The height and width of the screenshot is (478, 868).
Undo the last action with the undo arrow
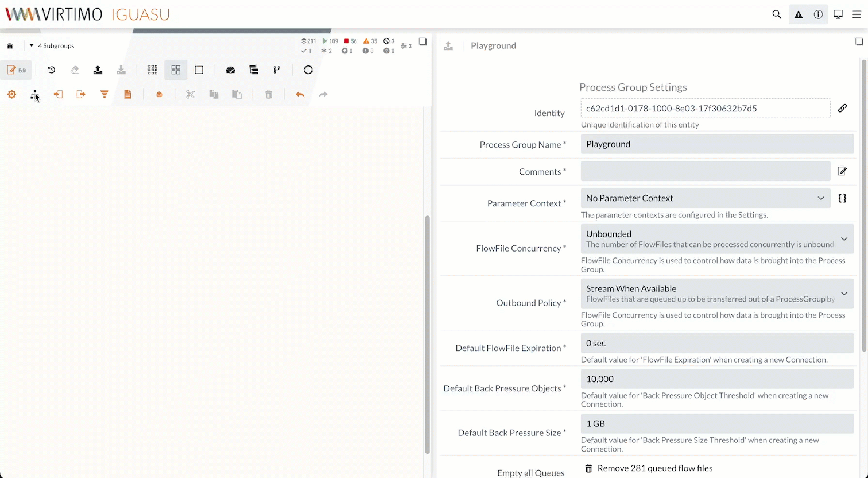click(x=300, y=94)
